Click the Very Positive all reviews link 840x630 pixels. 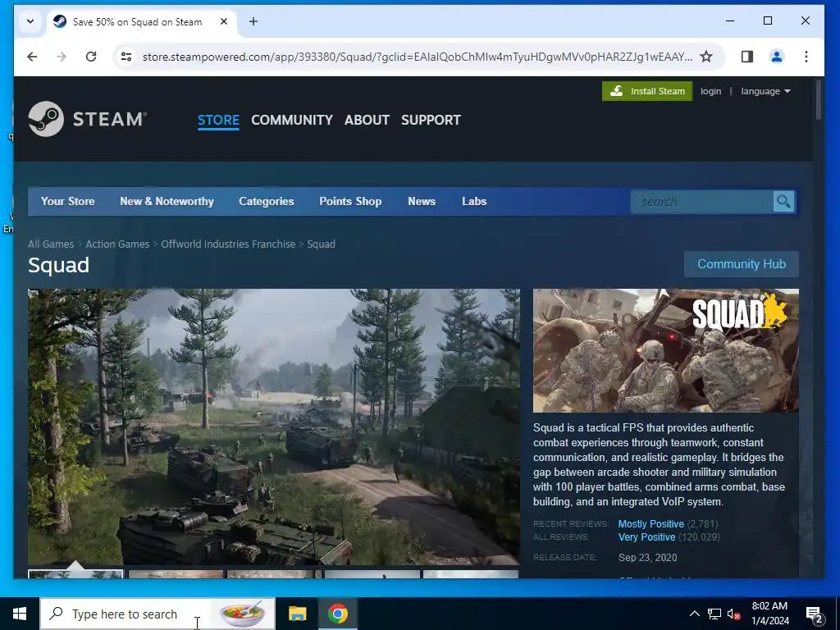[646, 536]
